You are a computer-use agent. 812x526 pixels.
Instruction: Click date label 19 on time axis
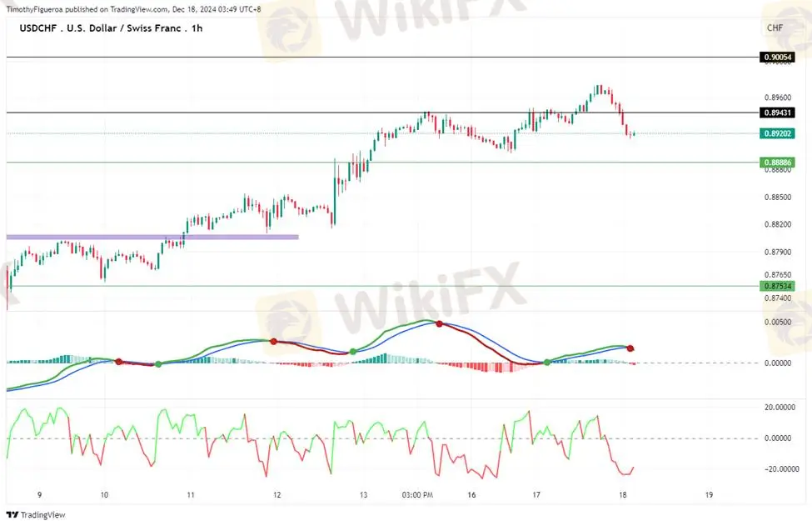(x=709, y=495)
